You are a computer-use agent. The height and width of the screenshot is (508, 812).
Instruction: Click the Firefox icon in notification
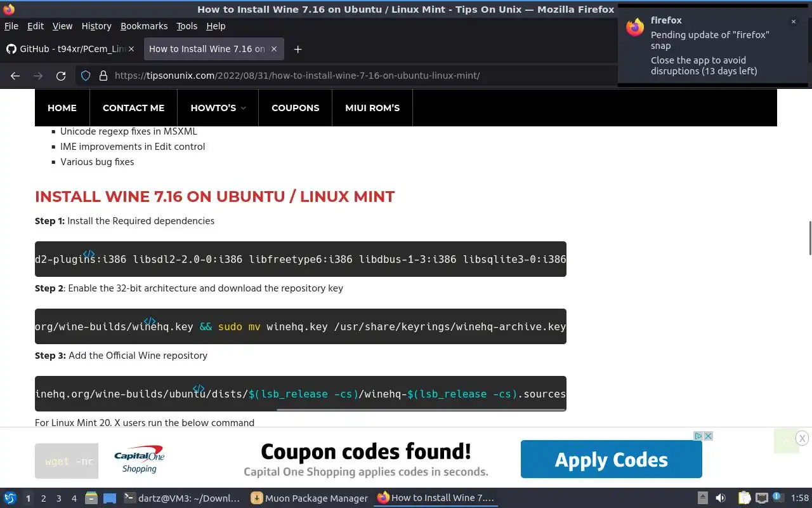point(635,27)
